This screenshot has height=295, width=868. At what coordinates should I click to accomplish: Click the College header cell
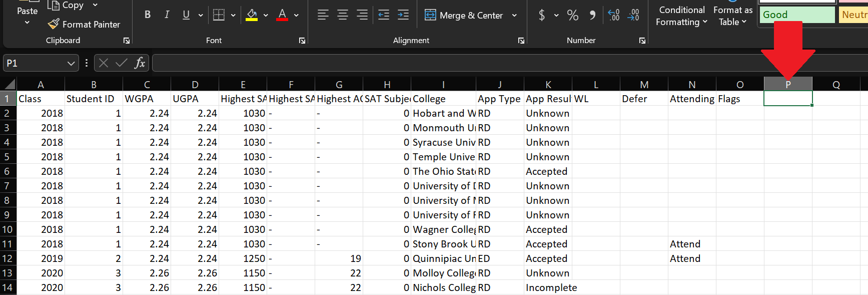443,99
